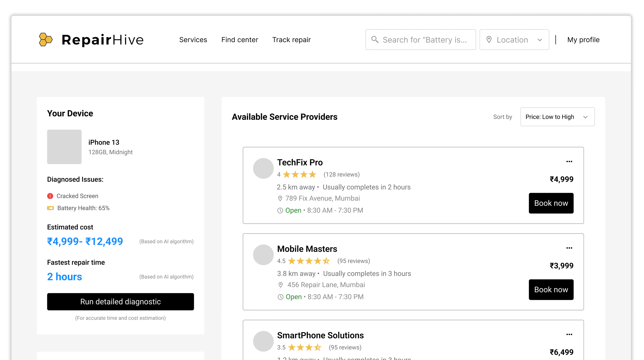
Task: Open Track repair in navigation
Action: click(291, 39)
